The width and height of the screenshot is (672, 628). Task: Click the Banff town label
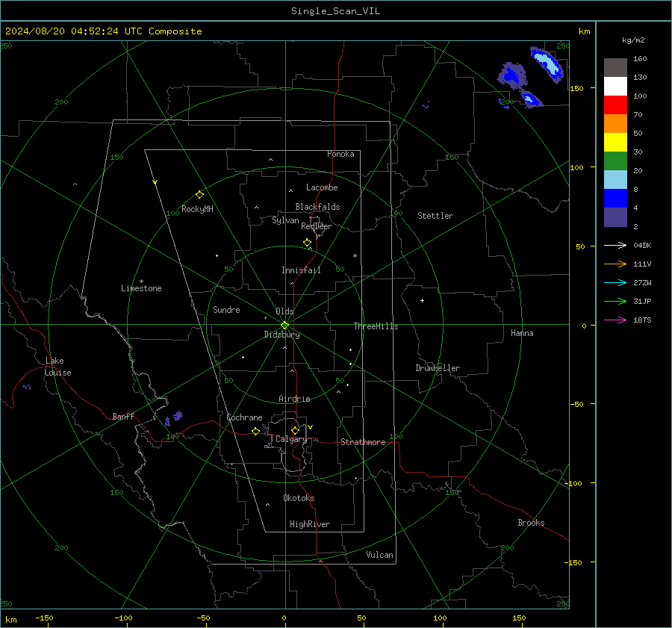click(123, 416)
